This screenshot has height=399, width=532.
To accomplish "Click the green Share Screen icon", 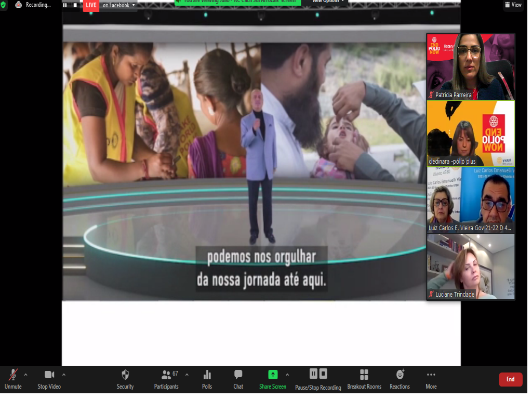I will pos(273,375).
